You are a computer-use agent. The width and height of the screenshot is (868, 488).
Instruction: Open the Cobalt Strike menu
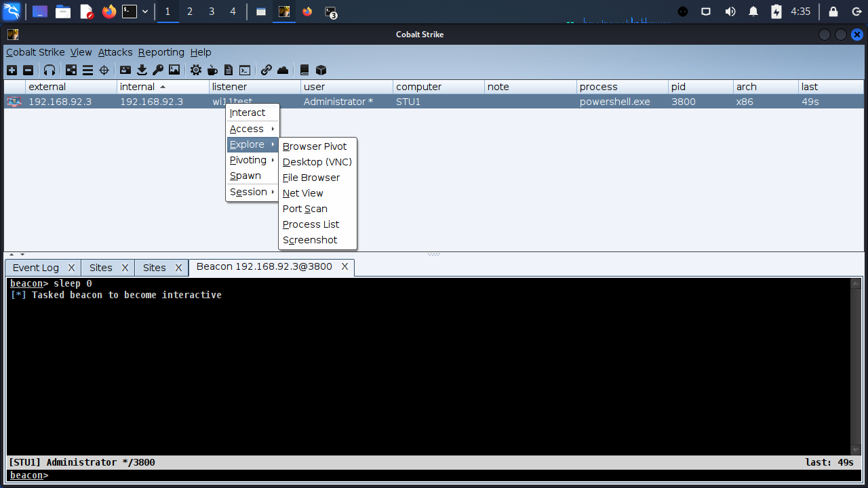[x=35, y=52]
